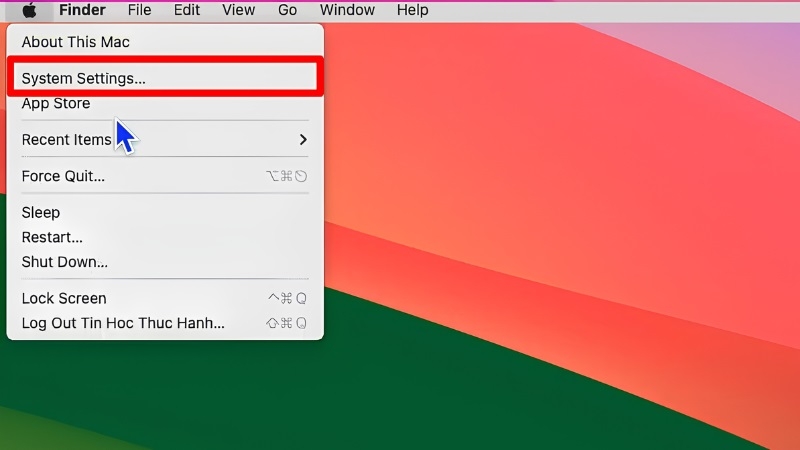The image size is (800, 450).
Task: Click the Recent Items chevron arrow
Action: (x=303, y=139)
